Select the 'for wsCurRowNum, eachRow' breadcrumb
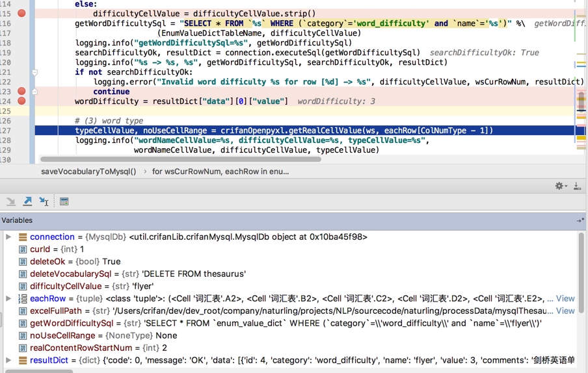The image size is (588, 373). click(220, 172)
